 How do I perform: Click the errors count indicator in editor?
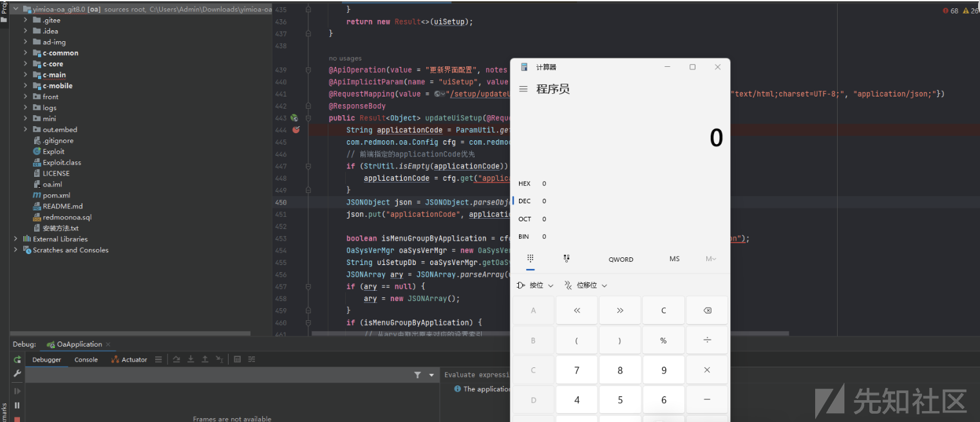[950, 11]
